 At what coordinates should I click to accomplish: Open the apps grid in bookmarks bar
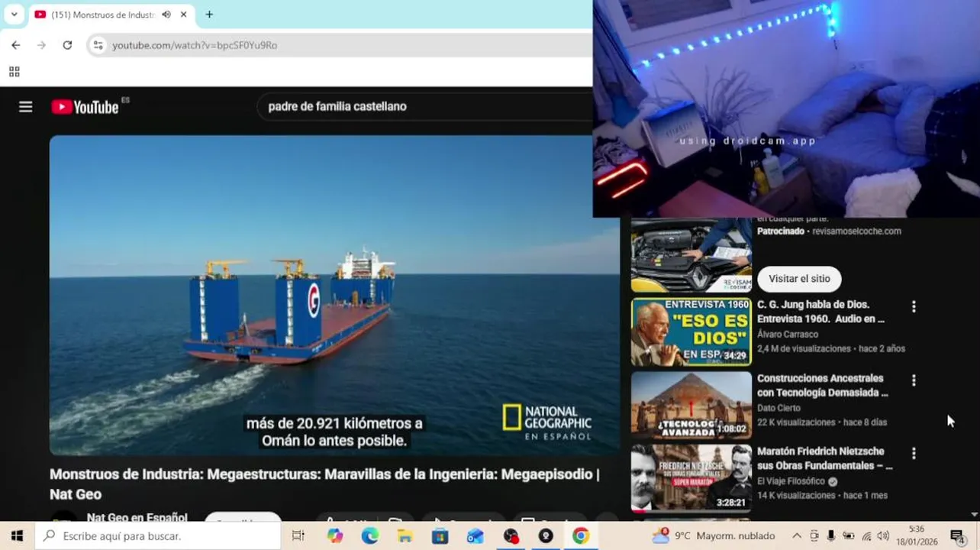14,72
